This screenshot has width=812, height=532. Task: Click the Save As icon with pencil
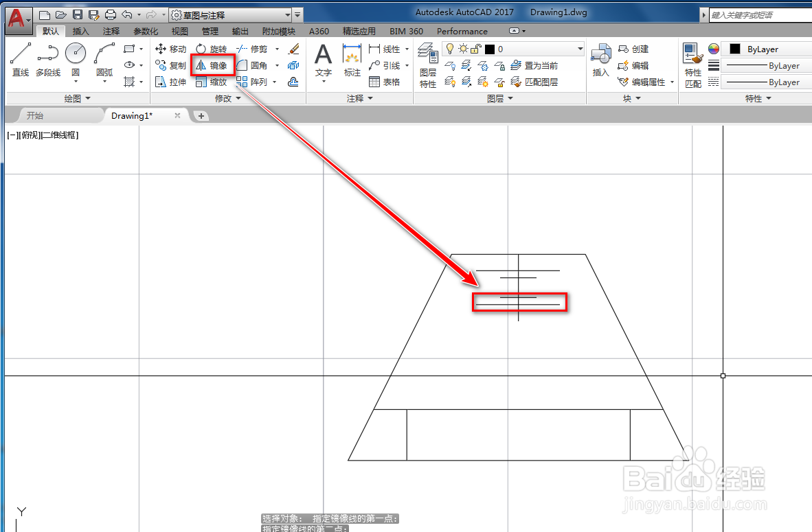93,15
